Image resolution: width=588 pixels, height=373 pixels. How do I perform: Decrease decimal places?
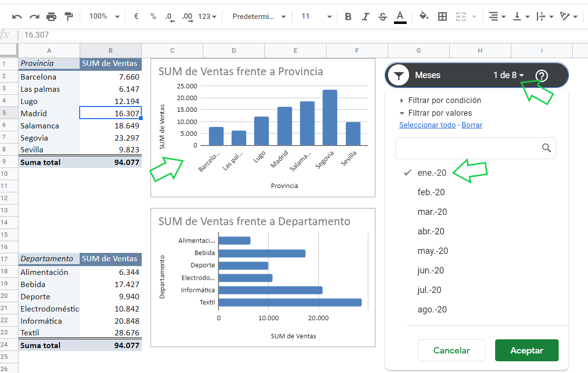[x=170, y=17]
